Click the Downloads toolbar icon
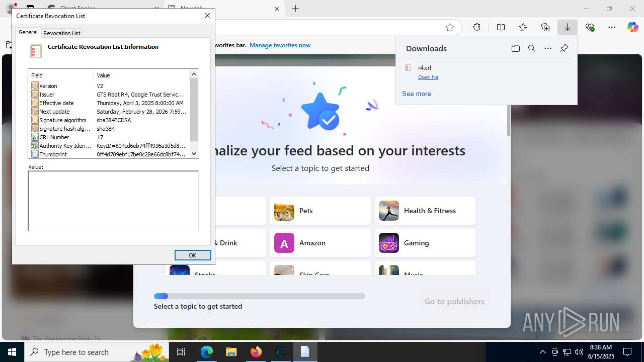This screenshot has height=362, width=644. click(567, 27)
